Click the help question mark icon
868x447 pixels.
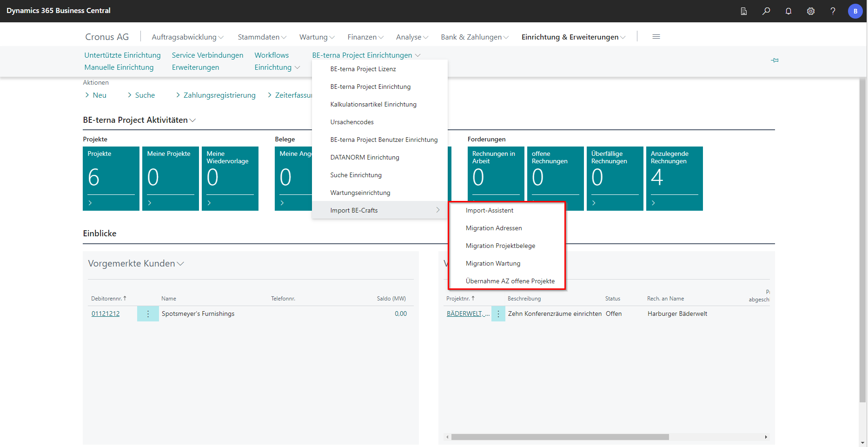click(833, 11)
